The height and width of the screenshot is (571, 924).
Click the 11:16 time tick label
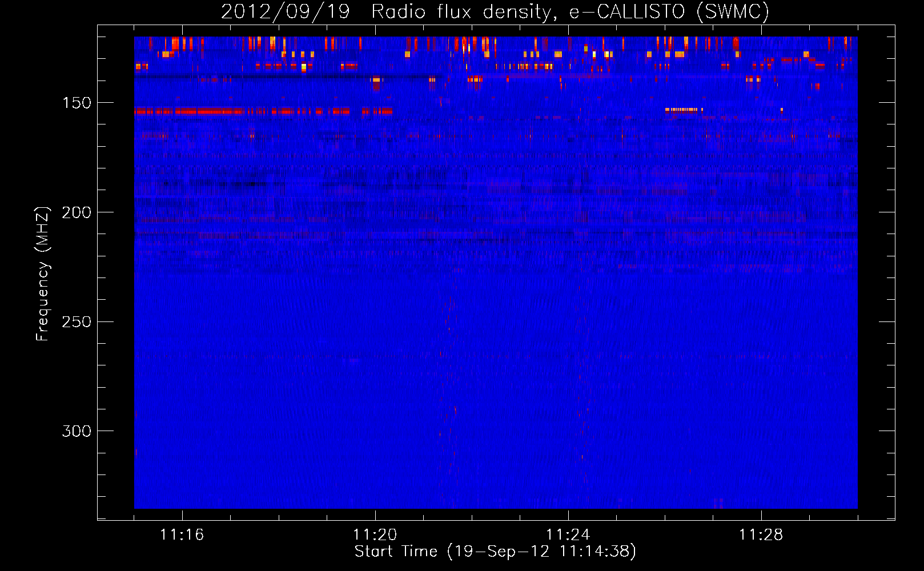click(182, 534)
